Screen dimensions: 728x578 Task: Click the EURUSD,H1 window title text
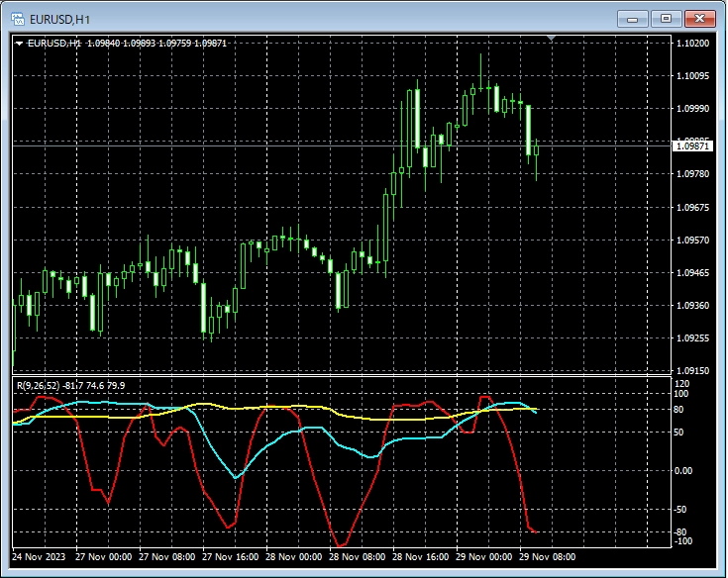pos(62,19)
